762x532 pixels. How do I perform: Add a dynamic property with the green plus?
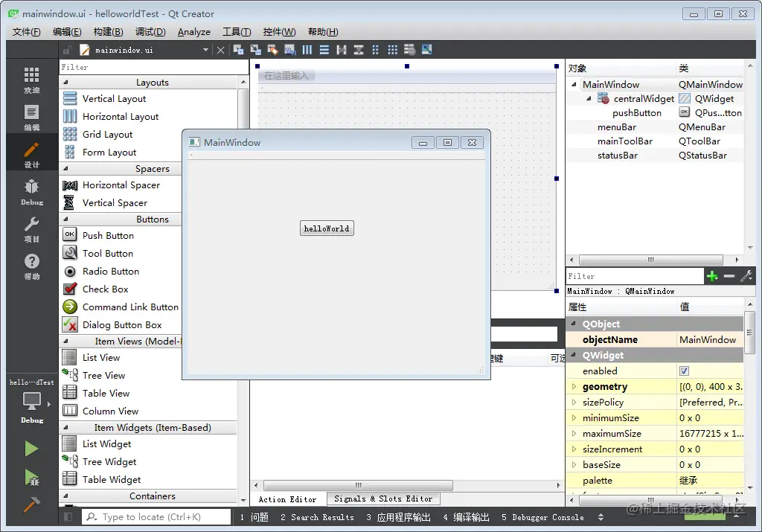[x=712, y=277]
